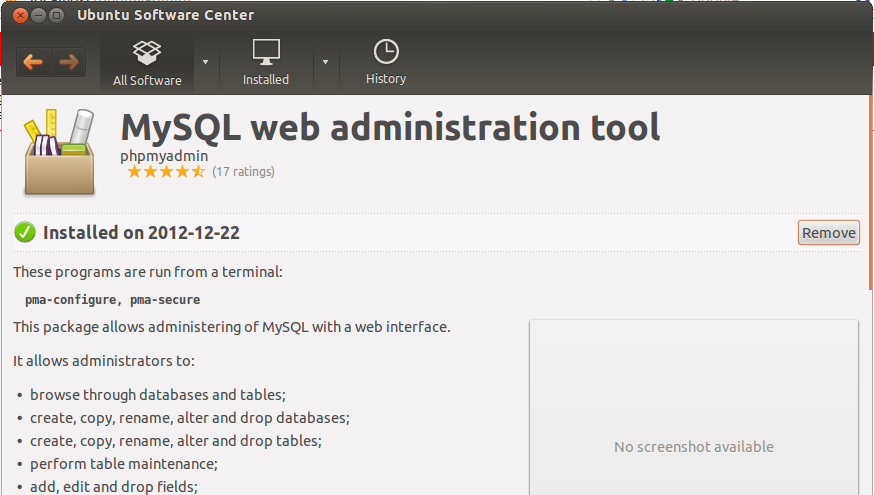Viewport: 874px width, 495px height.
Task: Click 'It allows administrators to:' text
Action: coord(104,361)
